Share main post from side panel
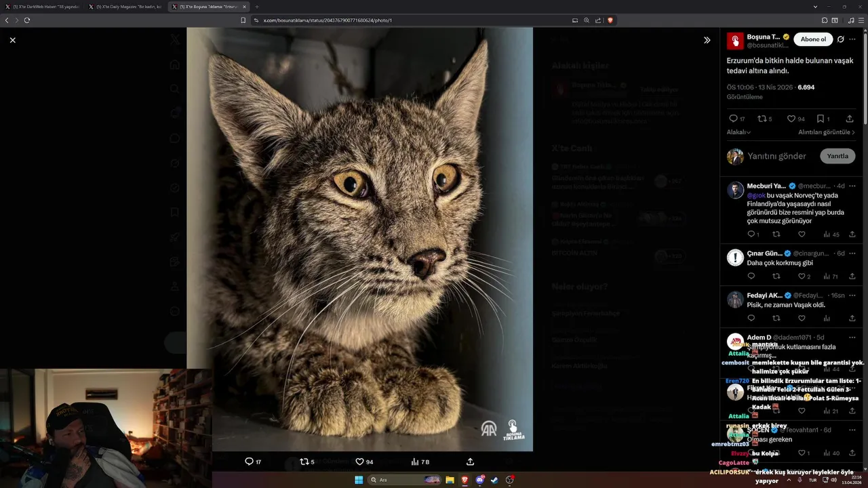The height and width of the screenshot is (488, 868). pos(849,119)
